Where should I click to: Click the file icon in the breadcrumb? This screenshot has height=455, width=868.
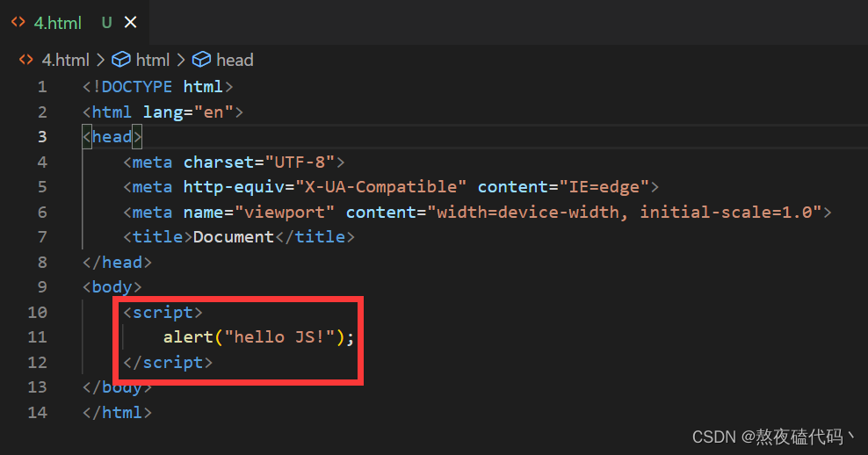26,60
